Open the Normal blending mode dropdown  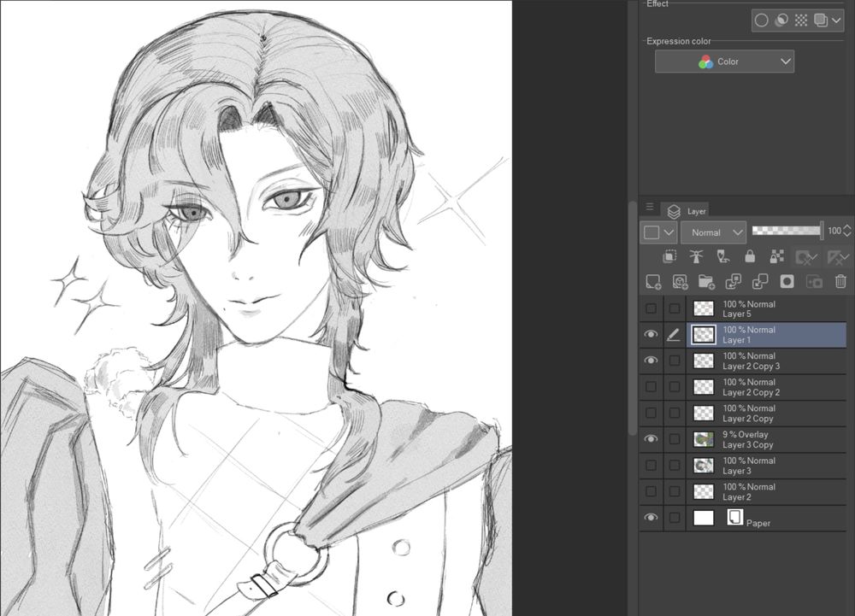pos(713,232)
